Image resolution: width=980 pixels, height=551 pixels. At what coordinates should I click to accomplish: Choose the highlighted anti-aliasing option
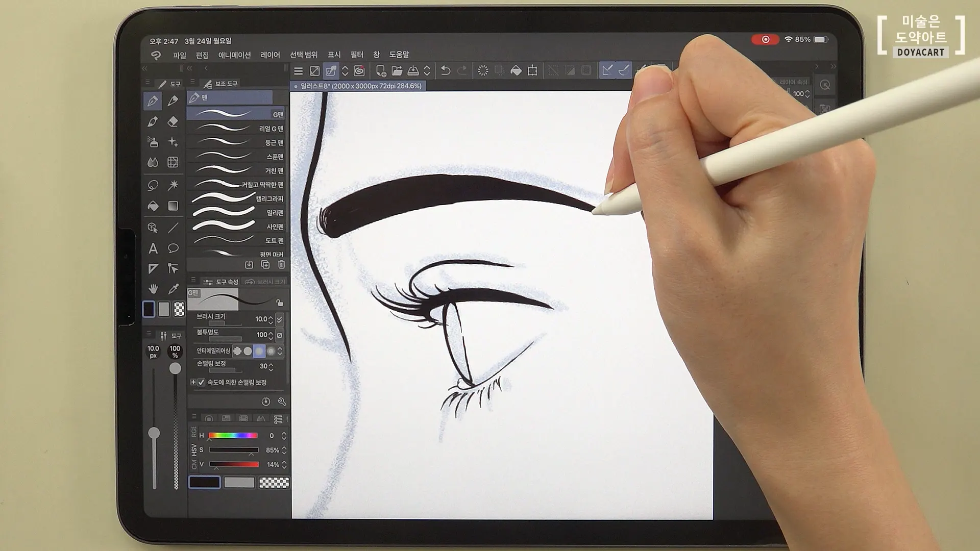(259, 351)
